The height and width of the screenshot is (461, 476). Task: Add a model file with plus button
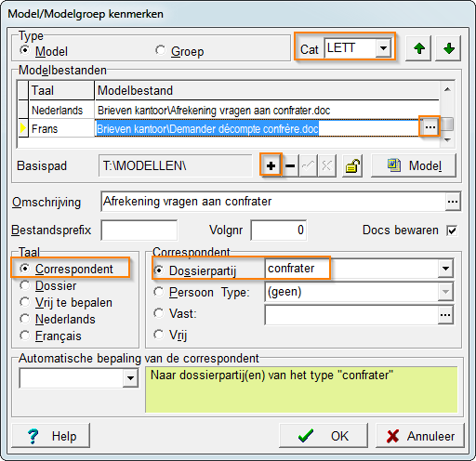point(271,165)
